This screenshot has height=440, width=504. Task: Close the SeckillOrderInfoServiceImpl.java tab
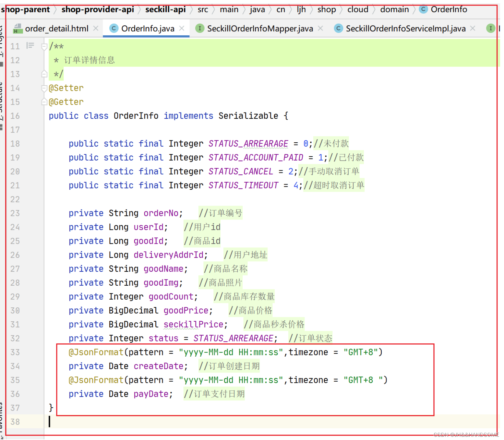pyautogui.click(x=473, y=29)
